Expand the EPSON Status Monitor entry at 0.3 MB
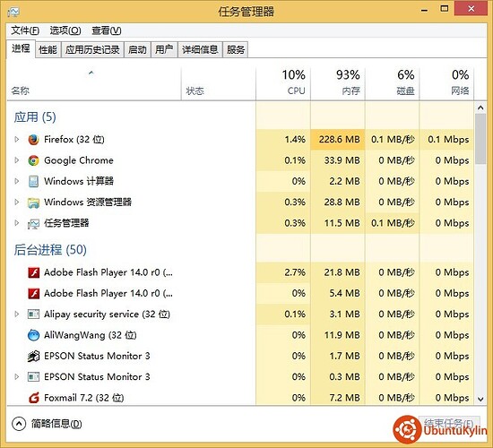 pos(17,376)
